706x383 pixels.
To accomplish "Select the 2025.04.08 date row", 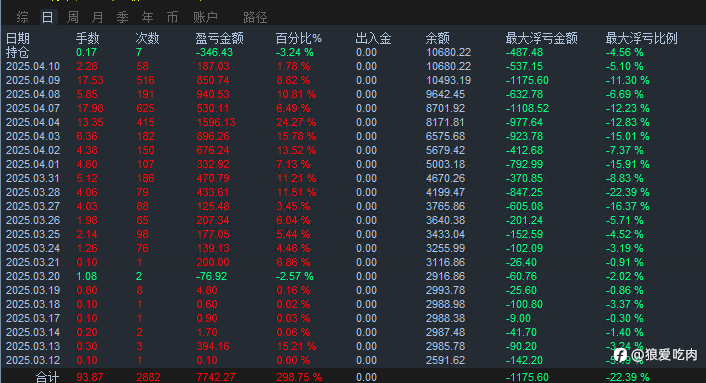I will coord(33,95).
